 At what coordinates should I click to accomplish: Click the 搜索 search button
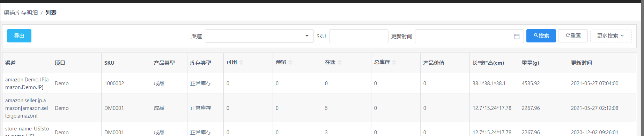point(541,36)
